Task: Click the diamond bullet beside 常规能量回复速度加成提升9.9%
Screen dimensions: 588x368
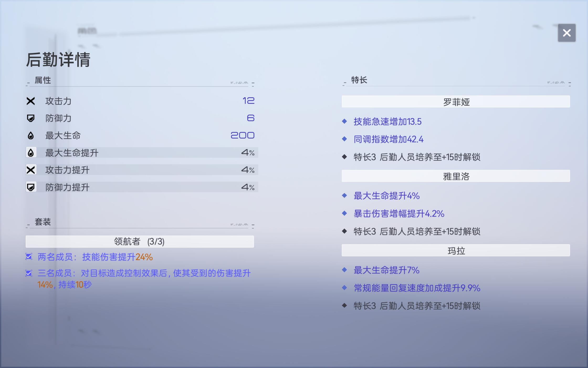Action: coord(345,288)
